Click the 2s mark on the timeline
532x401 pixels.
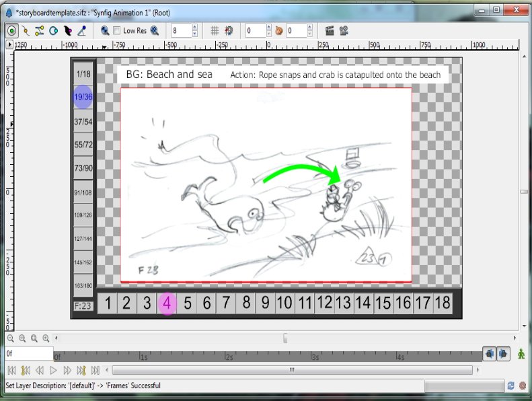click(x=230, y=357)
